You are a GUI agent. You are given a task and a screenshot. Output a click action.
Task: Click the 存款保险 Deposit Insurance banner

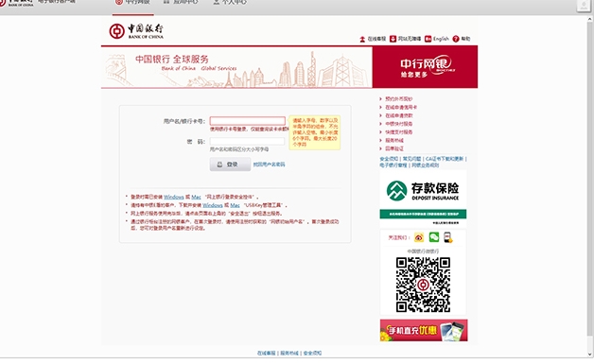[x=423, y=199]
